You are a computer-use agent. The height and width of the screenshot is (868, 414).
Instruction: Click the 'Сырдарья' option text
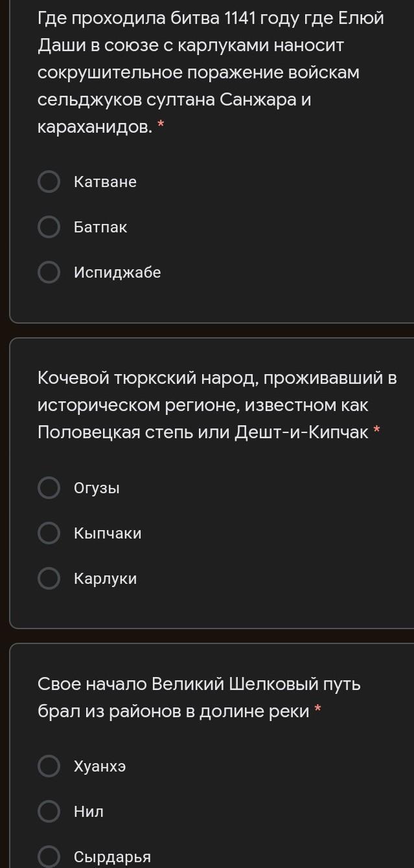pyautogui.click(x=112, y=857)
